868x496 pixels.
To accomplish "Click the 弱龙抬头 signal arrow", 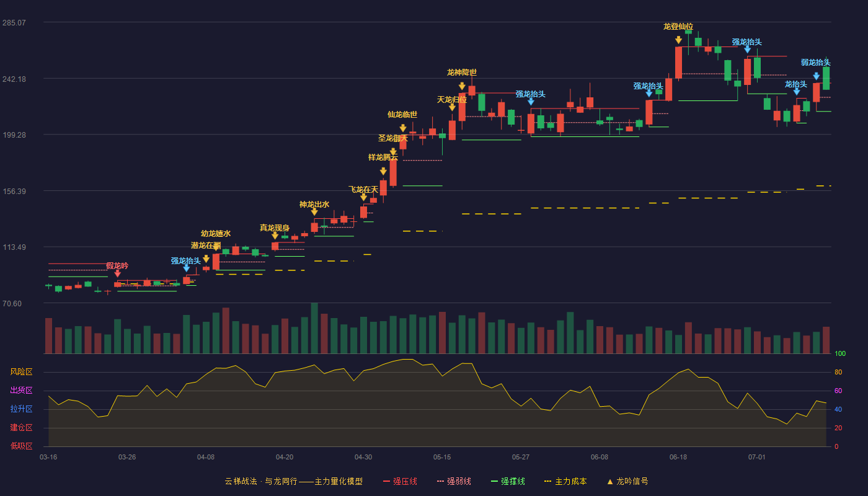I will click(x=816, y=76).
